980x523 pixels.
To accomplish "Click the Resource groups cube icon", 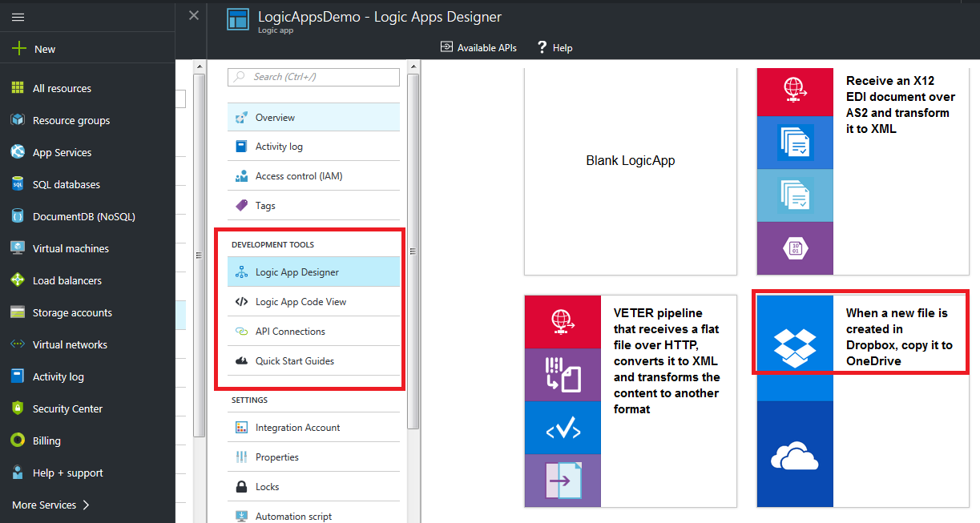I will pos(18,120).
